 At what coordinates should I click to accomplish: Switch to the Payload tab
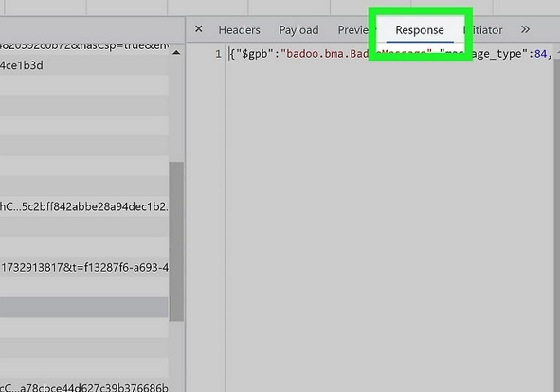point(298,30)
